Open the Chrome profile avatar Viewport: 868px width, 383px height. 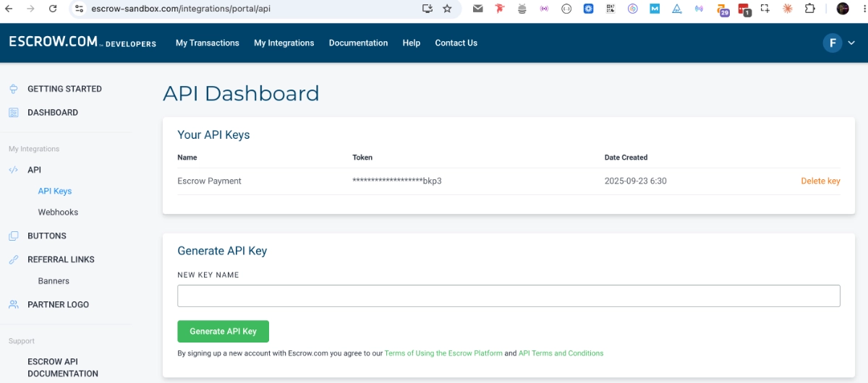pos(843,9)
